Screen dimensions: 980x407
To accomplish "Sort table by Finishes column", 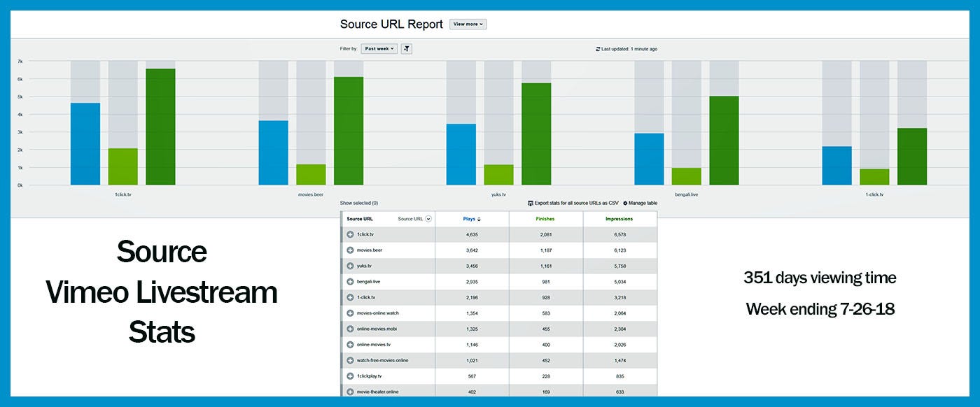I will pos(546,219).
